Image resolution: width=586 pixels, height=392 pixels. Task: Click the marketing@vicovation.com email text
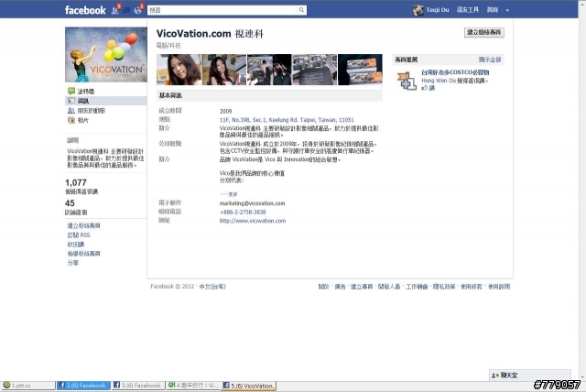pos(253,203)
